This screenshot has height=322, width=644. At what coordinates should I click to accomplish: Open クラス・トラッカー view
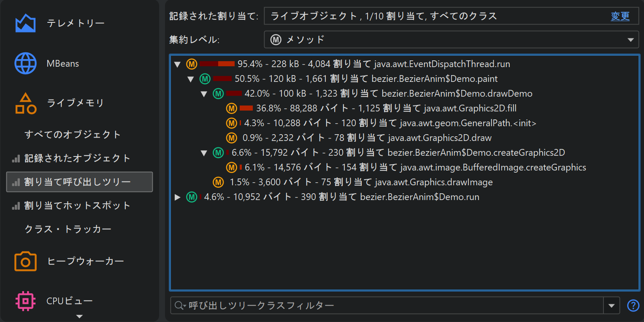[x=68, y=229]
